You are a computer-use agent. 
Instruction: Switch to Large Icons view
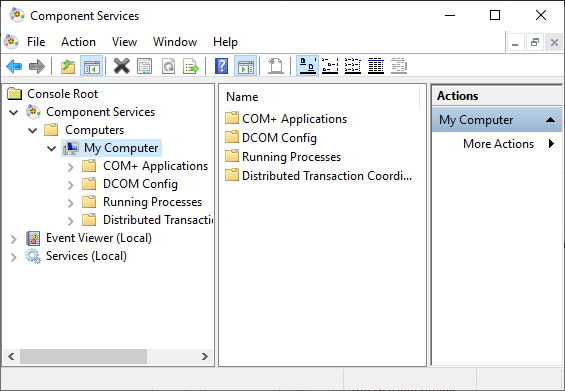click(x=307, y=66)
